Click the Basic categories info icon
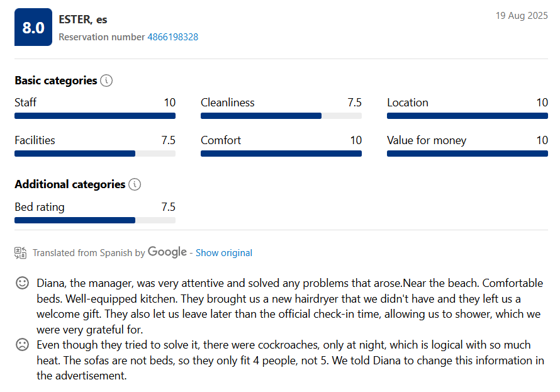Screen dimensions: 560x392 (106, 81)
